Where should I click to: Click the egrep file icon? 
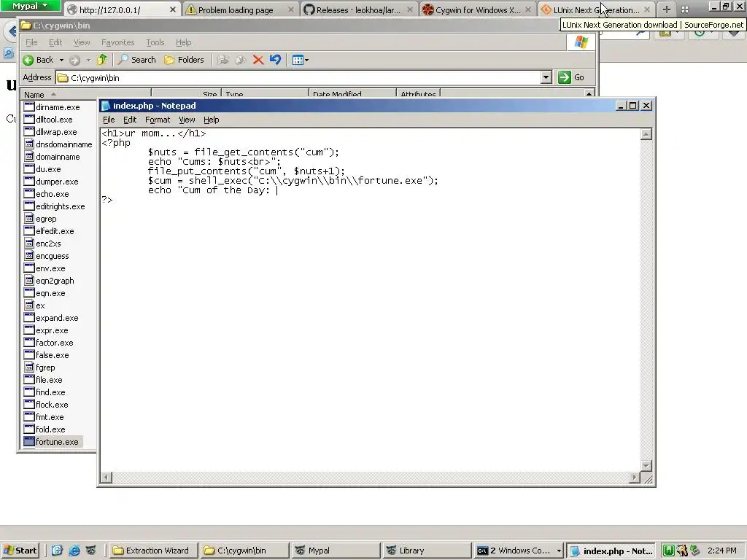point(29,219)
